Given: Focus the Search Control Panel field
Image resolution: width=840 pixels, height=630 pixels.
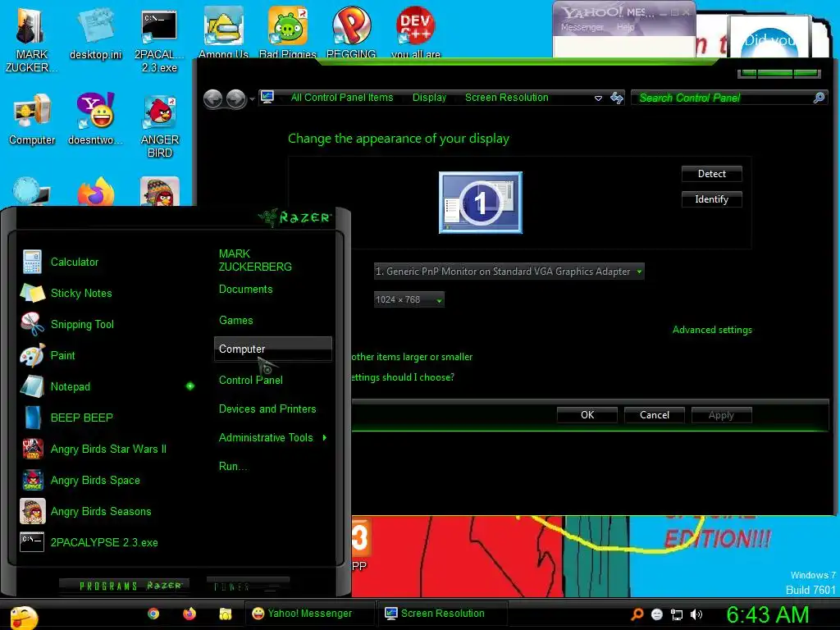Looking at the screenshot, I should [724, 98].
